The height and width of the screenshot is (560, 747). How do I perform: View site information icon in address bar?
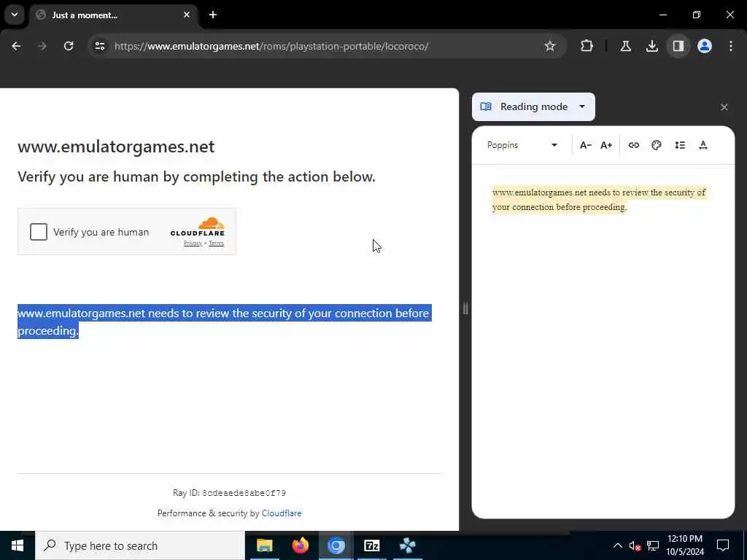point(99,46)
